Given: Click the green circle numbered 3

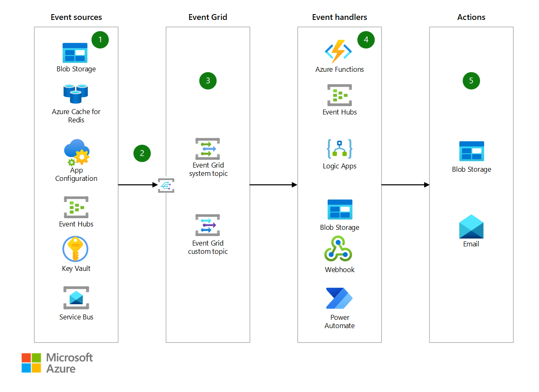Looking at the screenshot, I should (208, 81).
